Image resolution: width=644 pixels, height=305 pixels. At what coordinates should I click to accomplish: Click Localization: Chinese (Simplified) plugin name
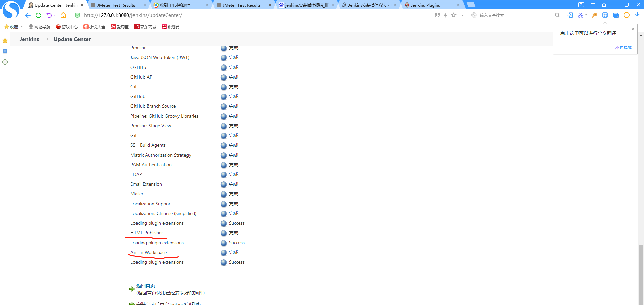click(163, 213)
